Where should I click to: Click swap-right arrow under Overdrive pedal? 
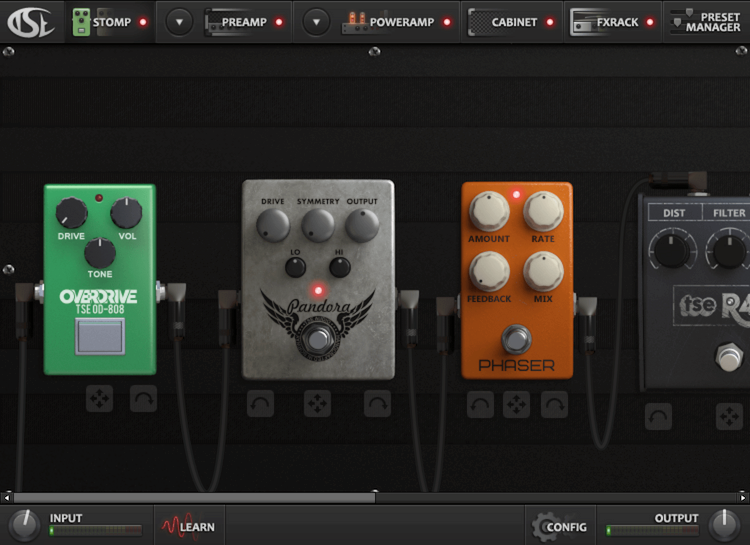coord(143,399)
